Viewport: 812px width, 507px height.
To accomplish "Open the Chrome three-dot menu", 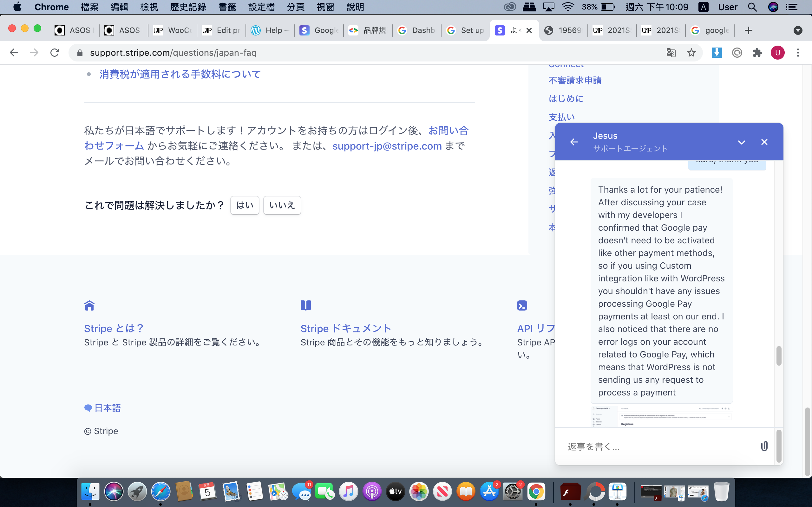I will click(798, 53).
